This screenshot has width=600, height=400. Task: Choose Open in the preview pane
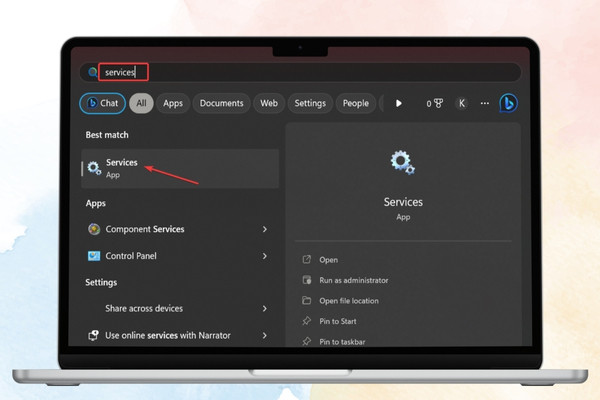pyautogui.click(x=329, y=260)
